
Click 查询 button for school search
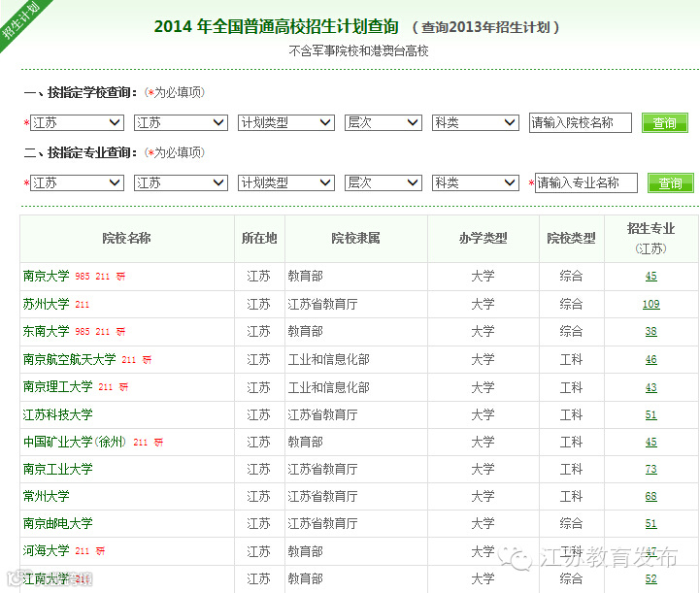point(665,122)
